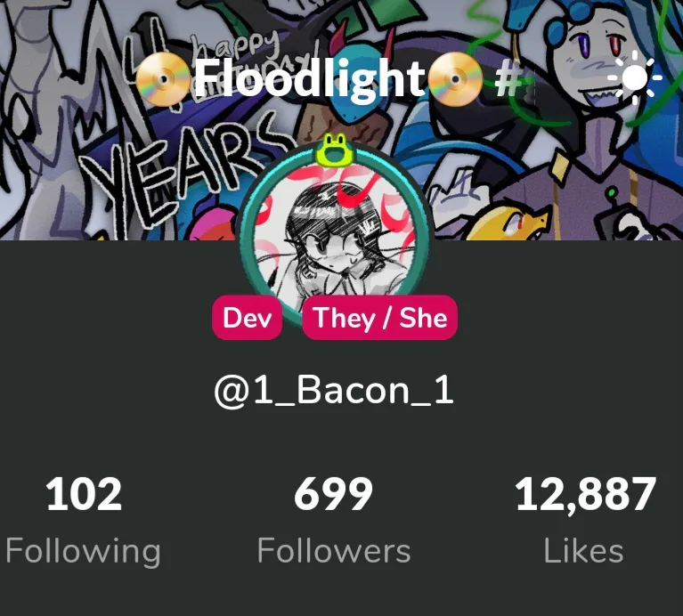Open the Following list label

[x=83, y=551]
